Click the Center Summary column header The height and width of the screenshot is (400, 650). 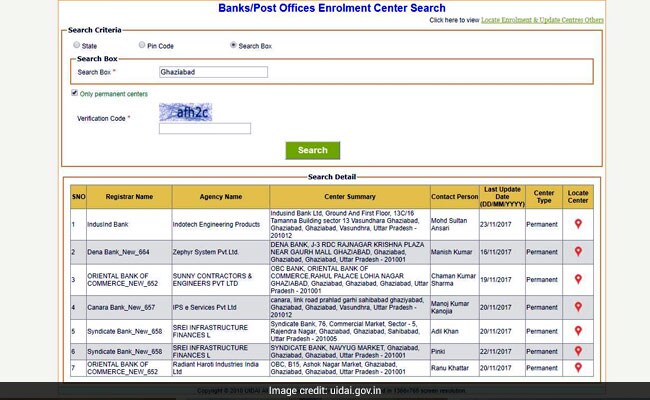pos(350,197)
